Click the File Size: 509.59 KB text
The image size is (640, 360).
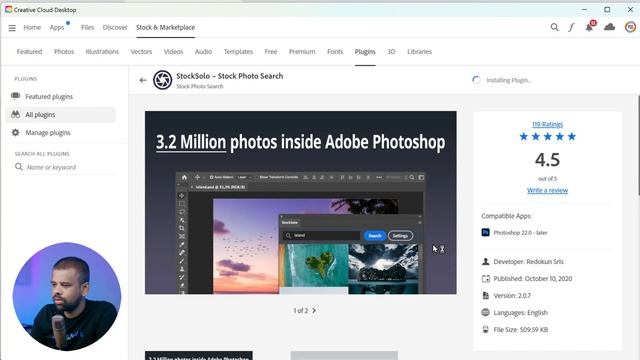[520, 329]
